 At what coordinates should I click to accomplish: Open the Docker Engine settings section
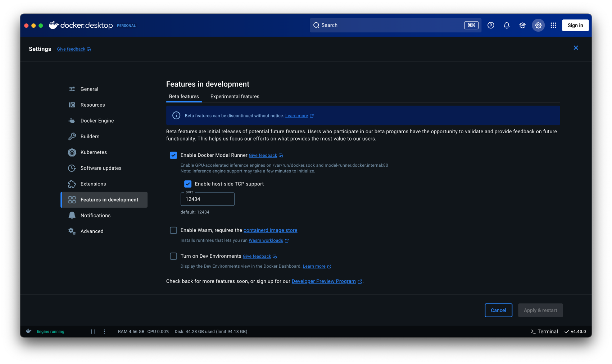coord(104,121)
